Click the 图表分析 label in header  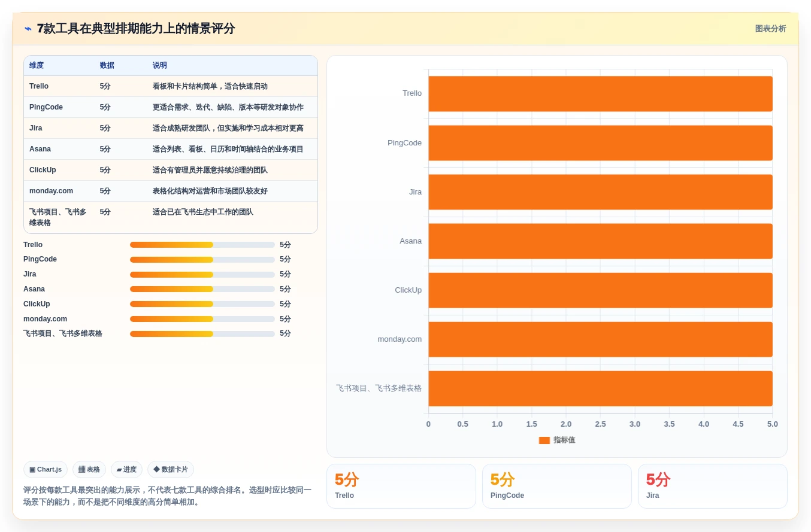(770, 29)
